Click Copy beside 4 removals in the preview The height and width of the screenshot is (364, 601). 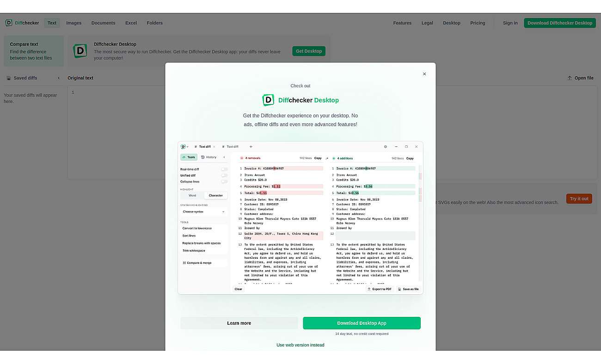pyautogui.click(x=318, y=158)
